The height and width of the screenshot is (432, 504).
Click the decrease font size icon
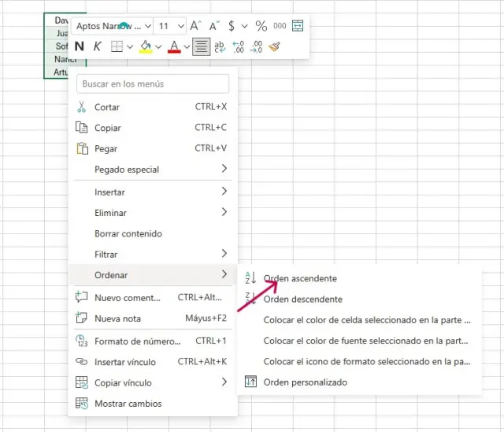coord(213,26)
